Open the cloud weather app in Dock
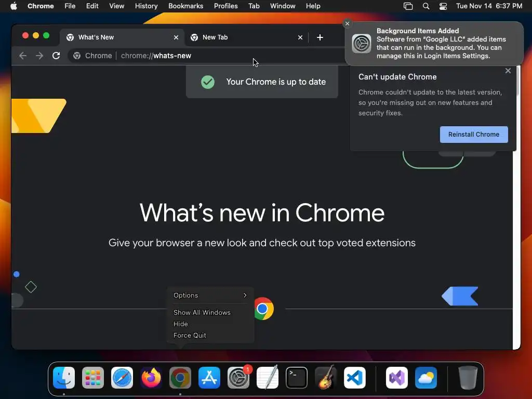This screenshot has width=532, height=399. pos(426,378)
